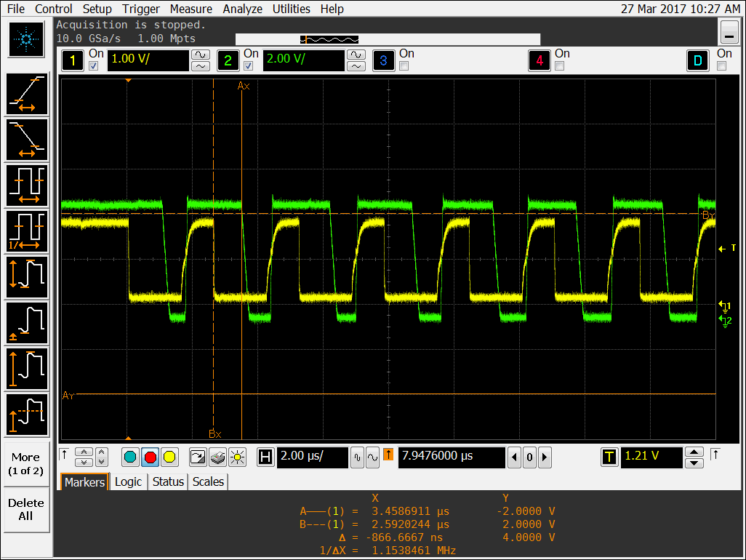Open the Trigger menu
746x560 pixels.
click(141, 9)
